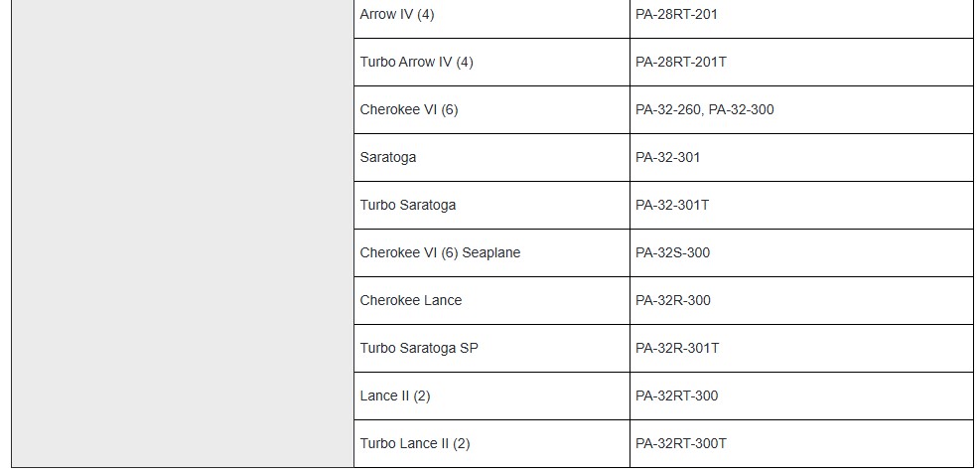Select the PA-32RT-300 table cell
Screen dimensions: 980x475
click(x=676, y=396)
